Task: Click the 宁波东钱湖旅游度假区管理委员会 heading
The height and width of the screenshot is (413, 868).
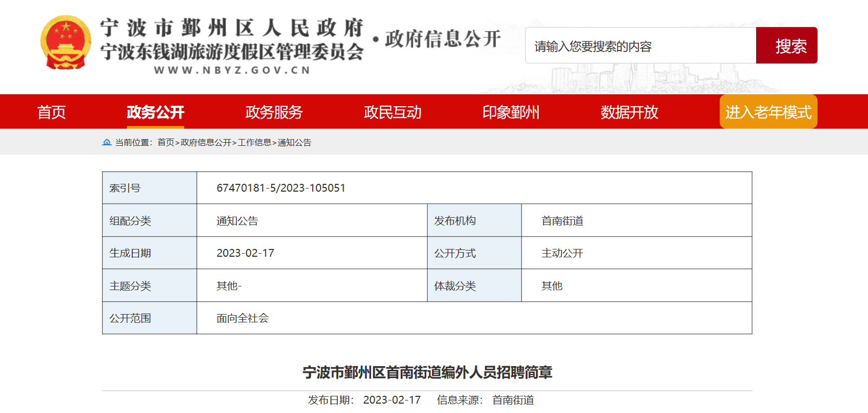Action: pos(232,52)
